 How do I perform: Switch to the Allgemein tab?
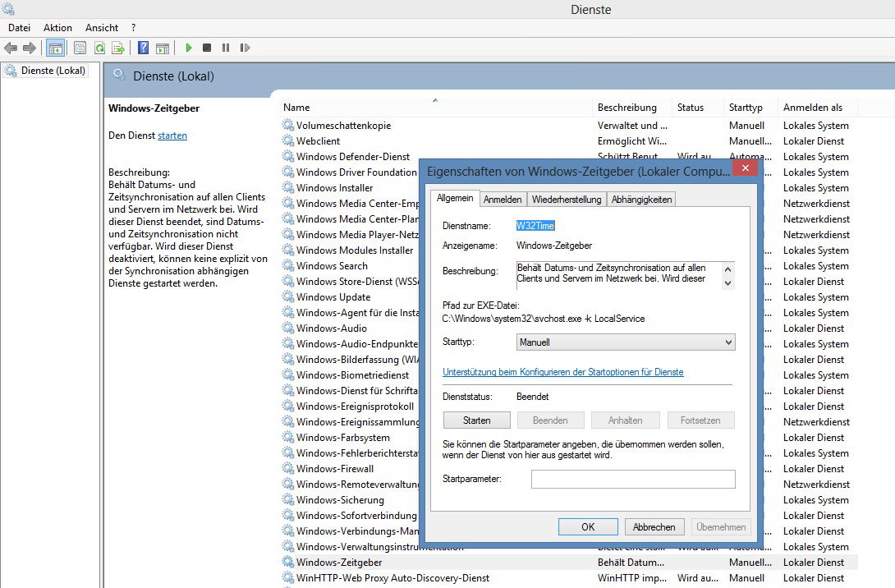tap(455, 198)
